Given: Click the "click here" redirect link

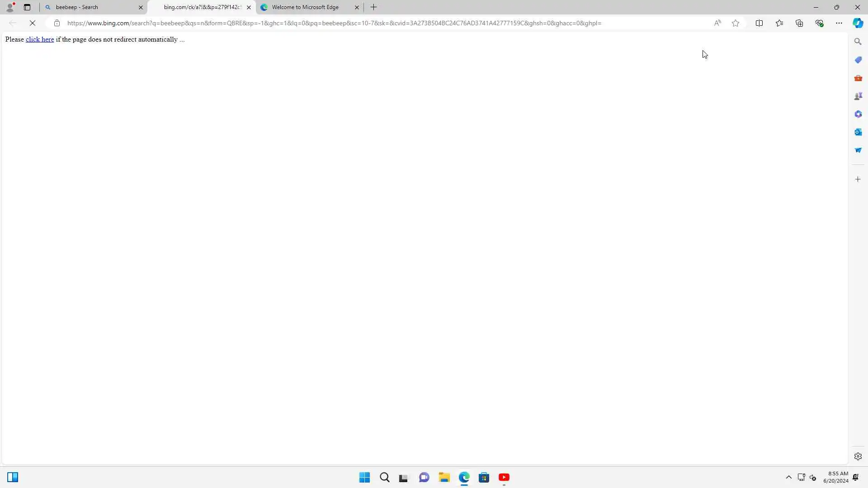Looking at the screenshot, I should coord(40,39).
